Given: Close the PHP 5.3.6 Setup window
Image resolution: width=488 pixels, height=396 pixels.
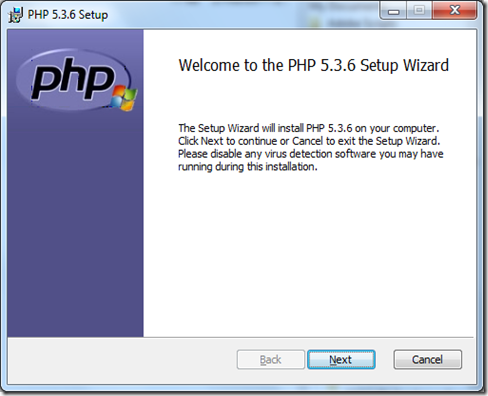Looking at the screenshot, I should click(454, 11).
